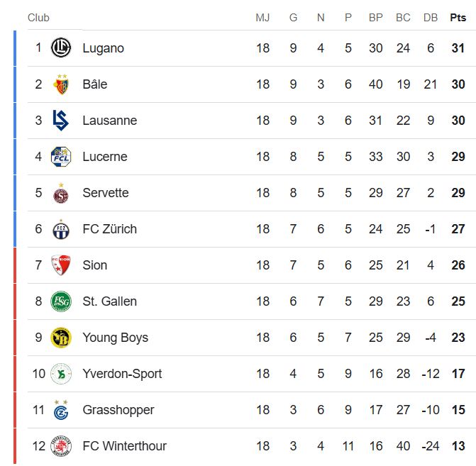
Task: Click the MJ column header
Action: 262,18
